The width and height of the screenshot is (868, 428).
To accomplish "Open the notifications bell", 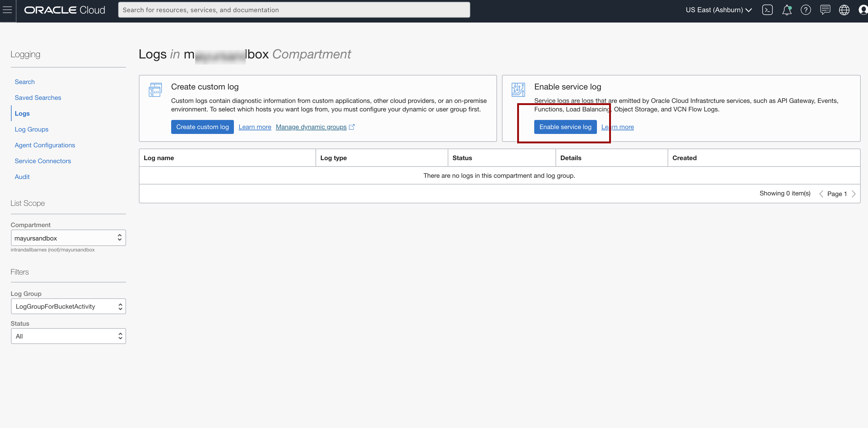I will coord(786,10).
